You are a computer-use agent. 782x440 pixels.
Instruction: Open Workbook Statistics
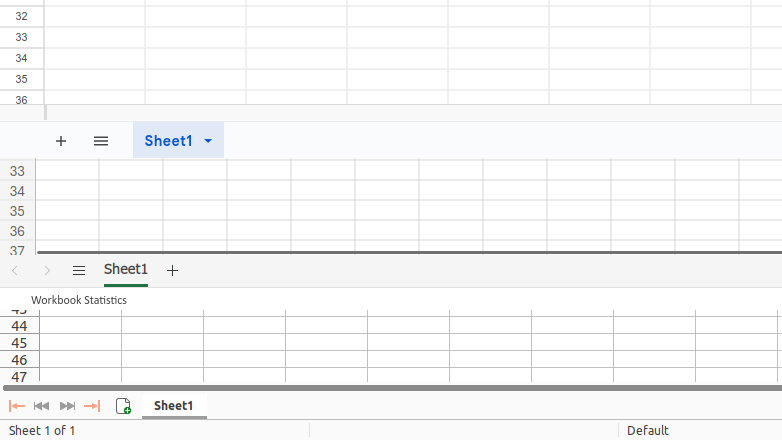[x=79, y=300]
